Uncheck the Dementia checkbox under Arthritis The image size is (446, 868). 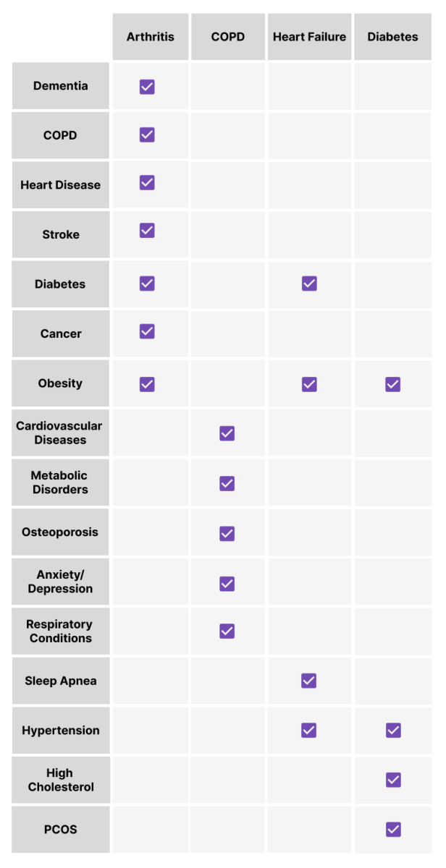[x=147, y=87]
